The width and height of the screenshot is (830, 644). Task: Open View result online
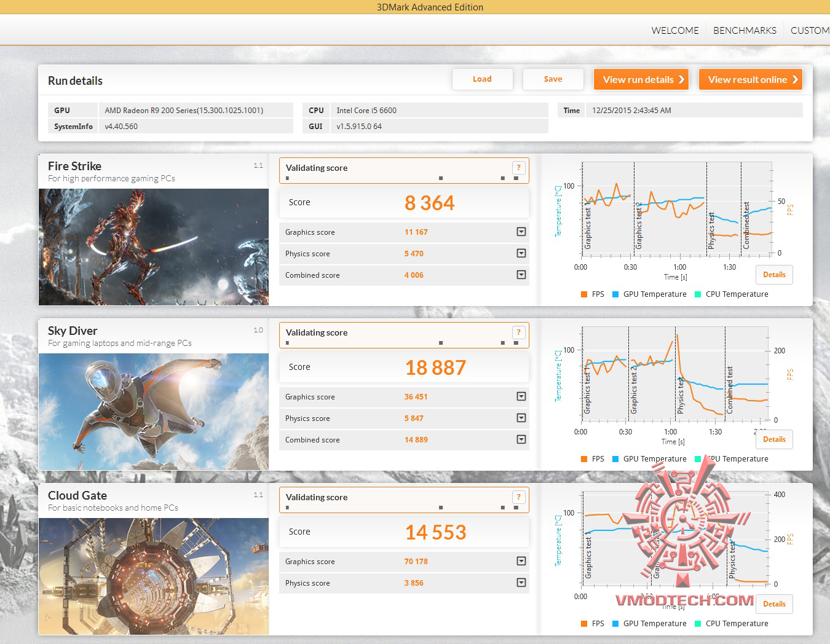751,79
